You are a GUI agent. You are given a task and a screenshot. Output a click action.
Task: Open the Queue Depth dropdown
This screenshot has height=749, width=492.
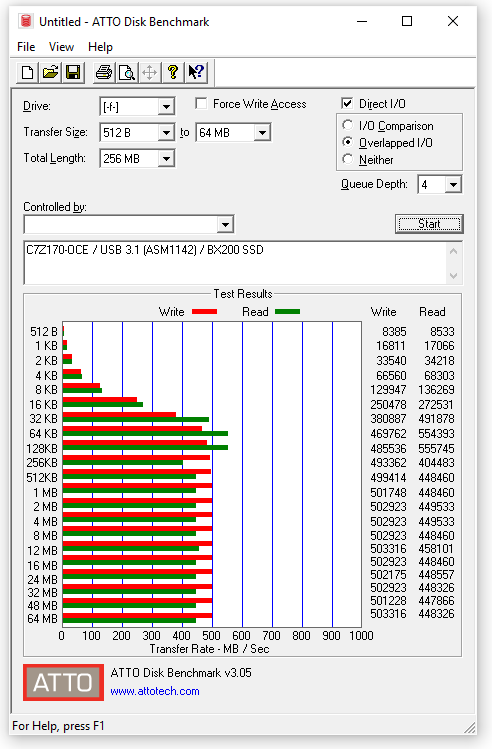pyautogui.click(x=453, y=184)
